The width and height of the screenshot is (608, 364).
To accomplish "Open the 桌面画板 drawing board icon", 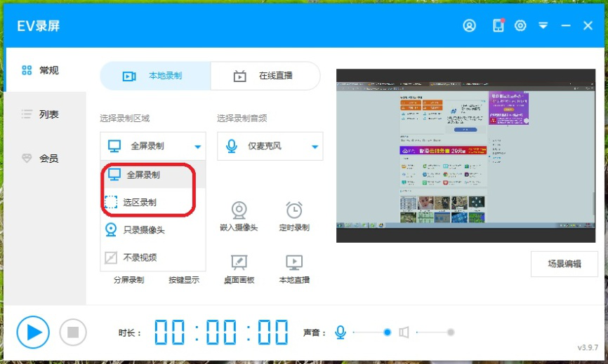I will click(x=239, y=262).
